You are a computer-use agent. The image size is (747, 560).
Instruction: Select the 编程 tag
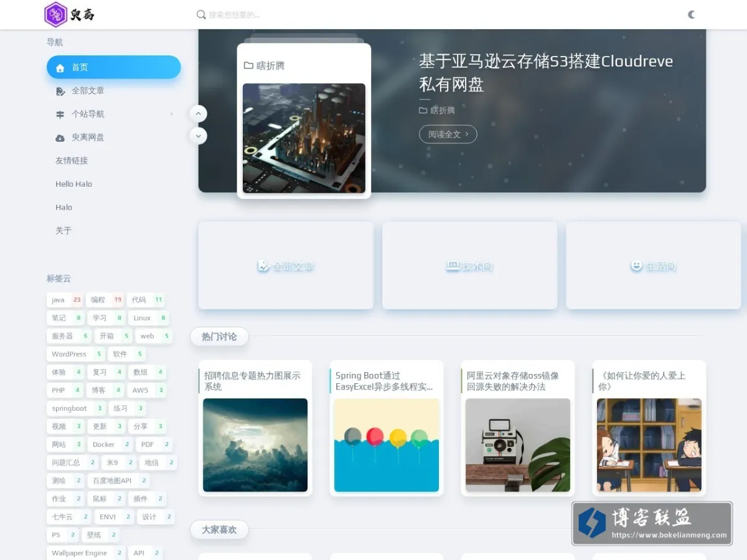tap(105, 300)
